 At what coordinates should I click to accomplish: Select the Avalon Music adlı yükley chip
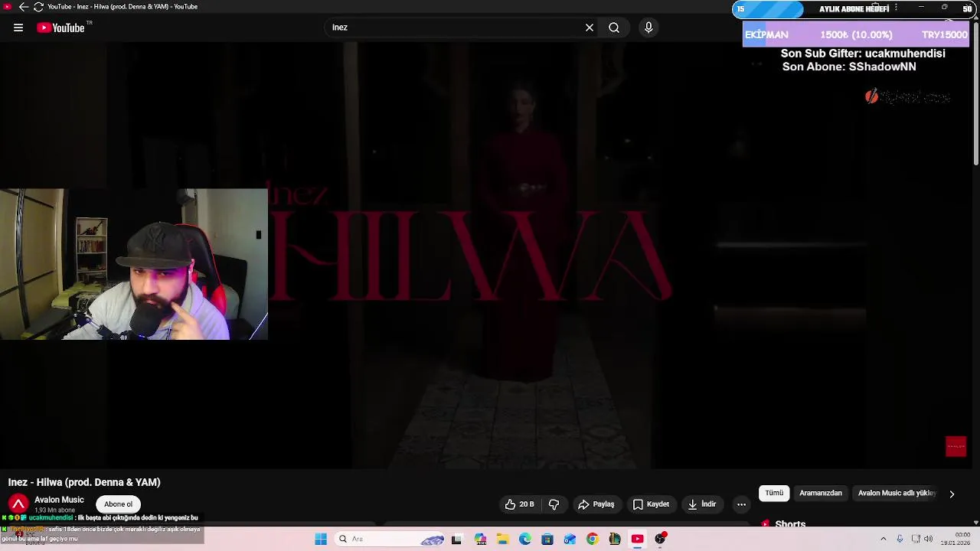[897, 494]
